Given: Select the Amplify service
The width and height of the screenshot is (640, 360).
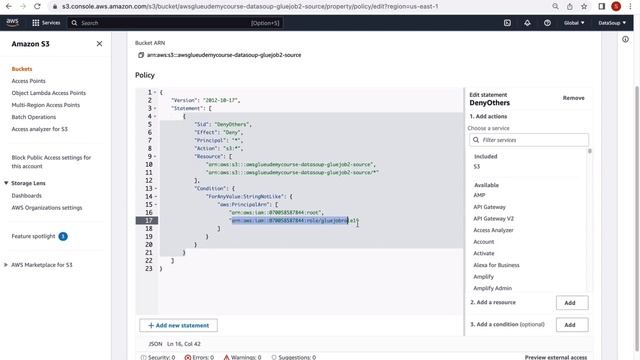Looking at the screenshot, I should 483,277.
